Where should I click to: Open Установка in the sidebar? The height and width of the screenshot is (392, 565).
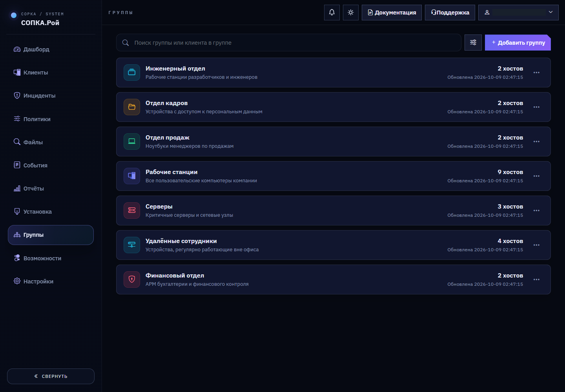(x=51, y=212)
